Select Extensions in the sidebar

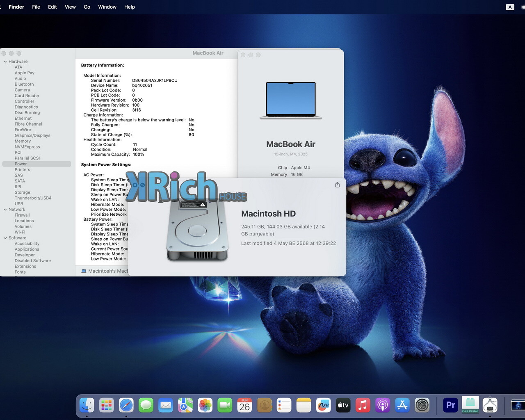(x=25, y=267)
